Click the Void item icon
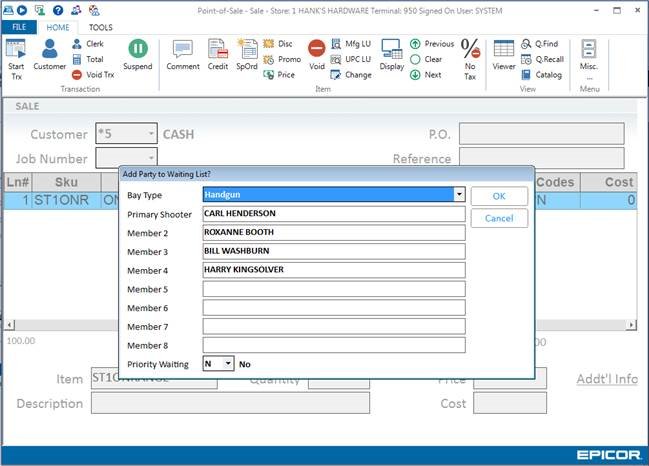Viewport: 649px width, 466px height. (x=316, y=50)
